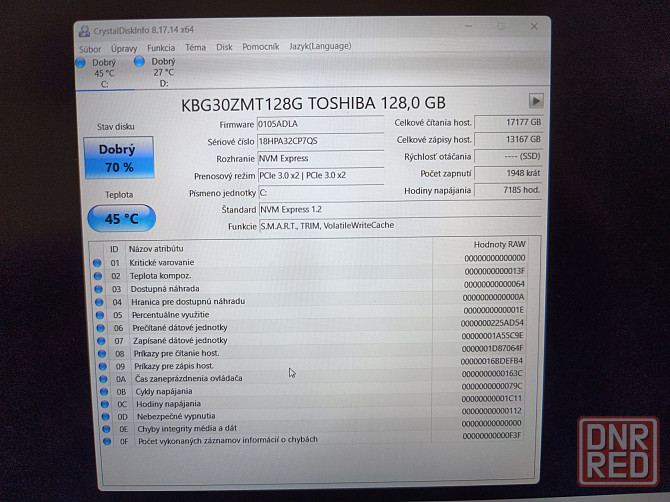The width and height of the screenshot is (670, 502).
Task: Click status dot for Cykly napájania row
Action: (104, 391)
